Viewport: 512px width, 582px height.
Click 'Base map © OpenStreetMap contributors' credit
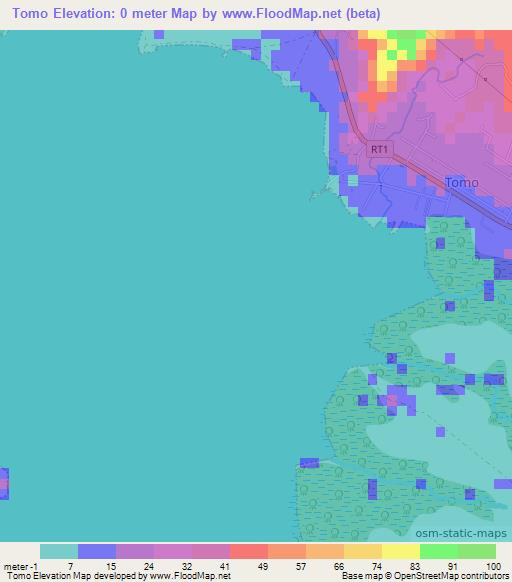(425, 576)
